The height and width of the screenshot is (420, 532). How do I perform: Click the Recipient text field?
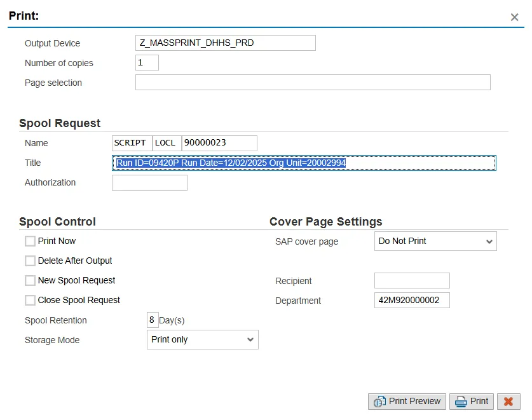(x=412, y=281)
